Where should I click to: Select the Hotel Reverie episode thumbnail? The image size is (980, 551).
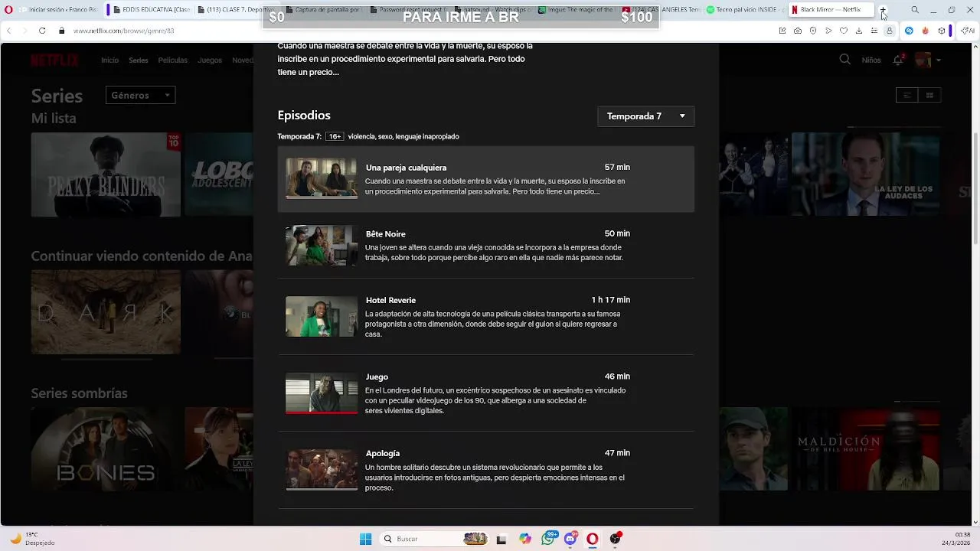point(322,316)
